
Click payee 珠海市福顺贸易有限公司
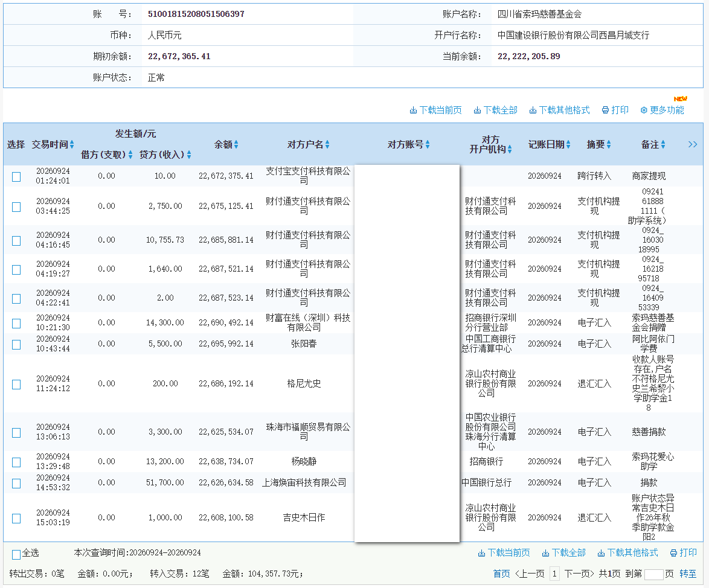pyautogui.click(x=308, y=432)
